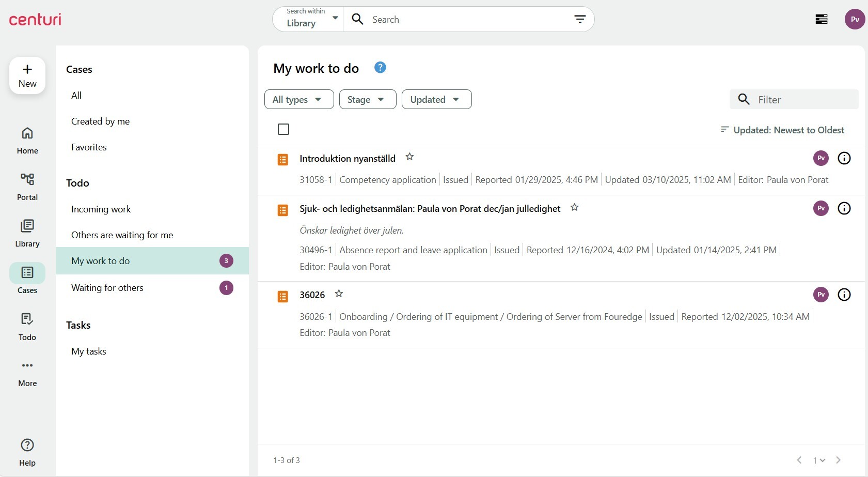
Task: Open the blue help icon beside title
Action: [380, 68]
